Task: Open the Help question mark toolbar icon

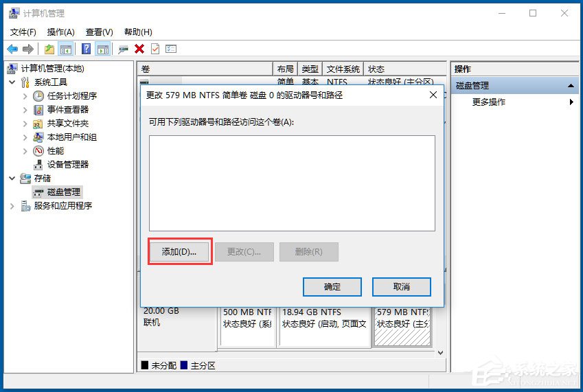Action: point(86,49)
